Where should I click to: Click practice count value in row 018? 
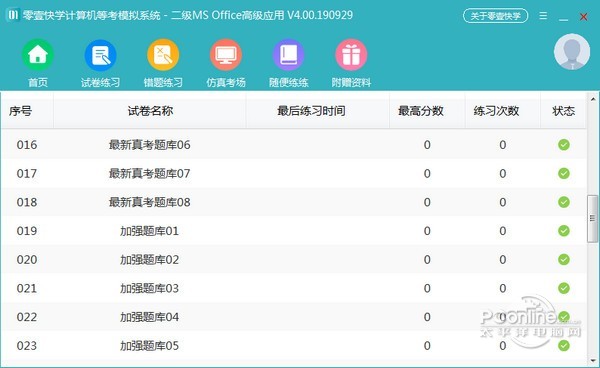[x=503, y=202]
